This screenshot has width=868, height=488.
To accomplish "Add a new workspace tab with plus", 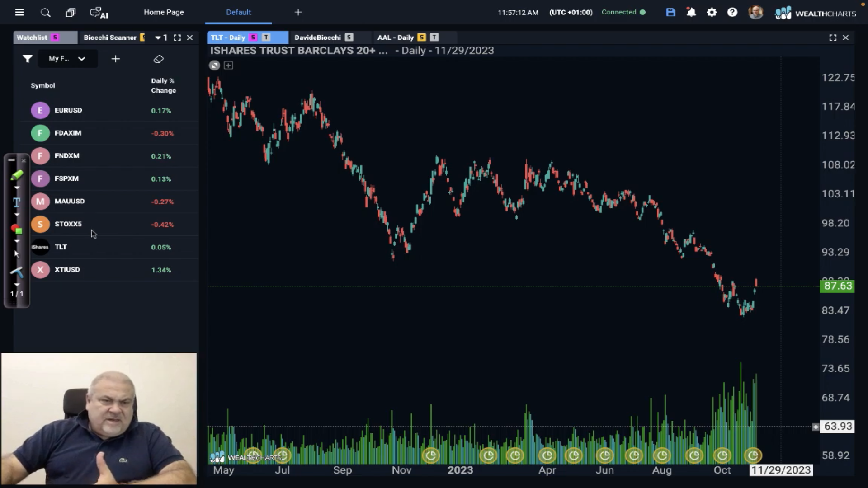I will click(298, 12).
